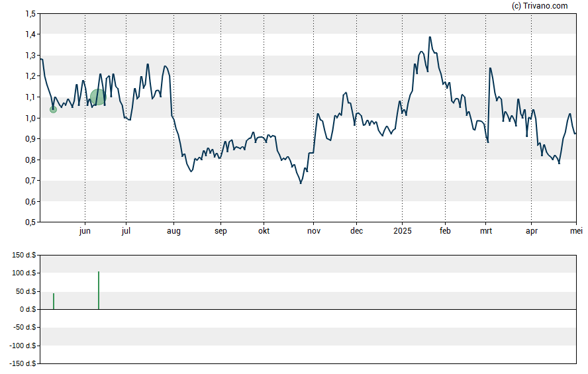
Task: Click the 'feb' month label
Action: point(445,231)
